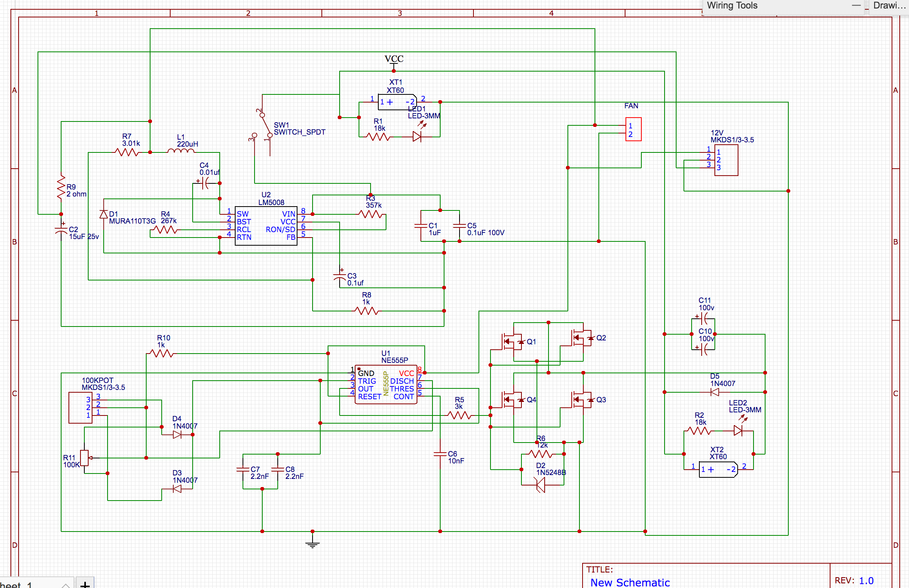The width and height of the screenshot is (909, 588).
Task: Click the capacitor C6 10nF symbol
Action: click(x=439, y=454)
